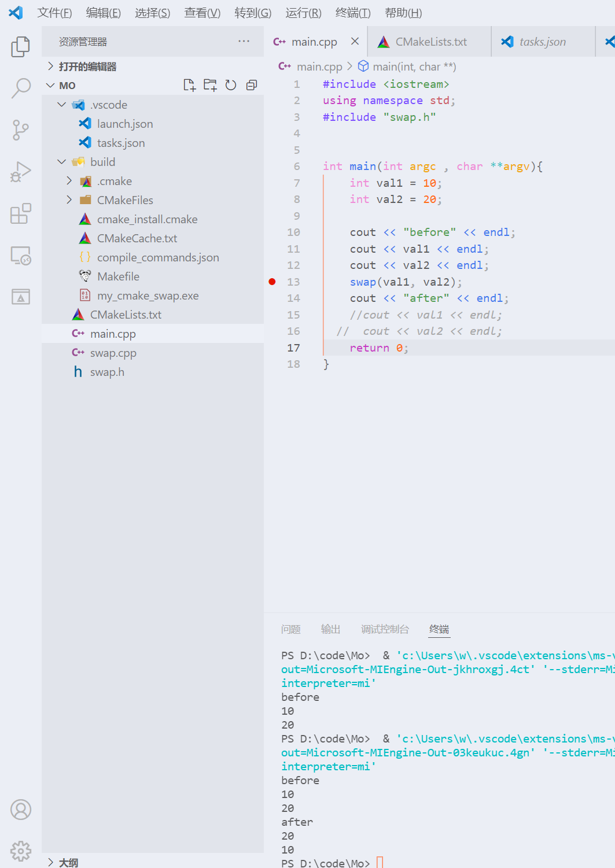Open the 文件(F) menu
This screenshot has height=868, width=615.
[x=54, y=13]
